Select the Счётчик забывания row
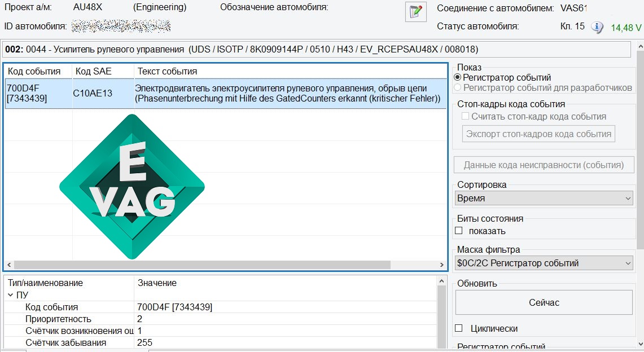This screenshot has height=352, width=644. click(x=220, y=342)
